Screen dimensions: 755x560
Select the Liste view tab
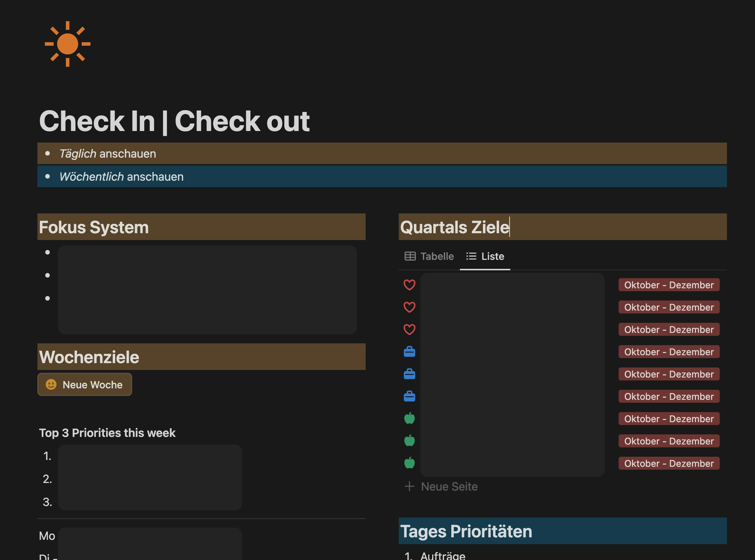pyautogui.click(x=485, y=256)
